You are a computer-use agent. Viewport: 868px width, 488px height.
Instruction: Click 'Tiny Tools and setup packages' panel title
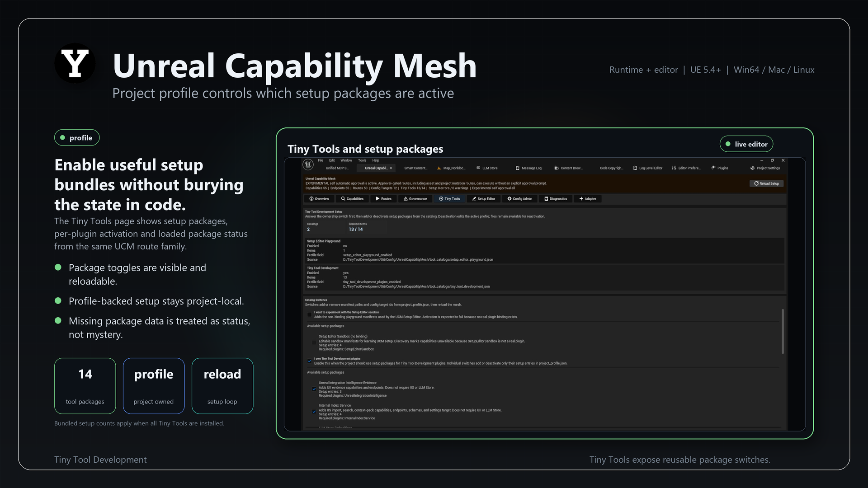(x=365, y=149)
